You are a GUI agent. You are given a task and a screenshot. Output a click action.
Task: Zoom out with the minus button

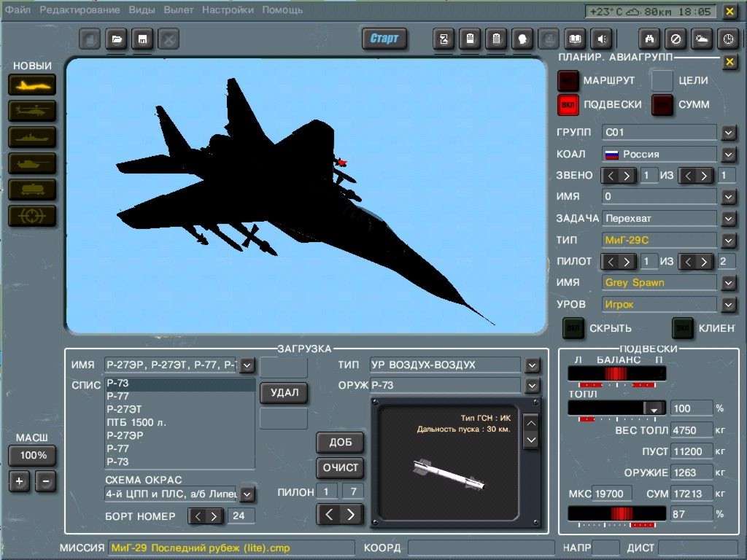(45, 481)
